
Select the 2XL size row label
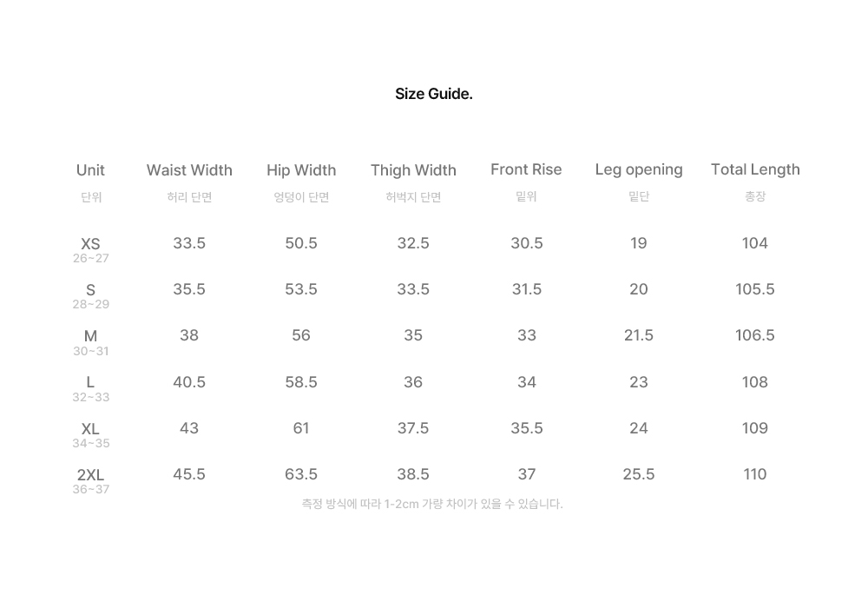pos(91,475)
